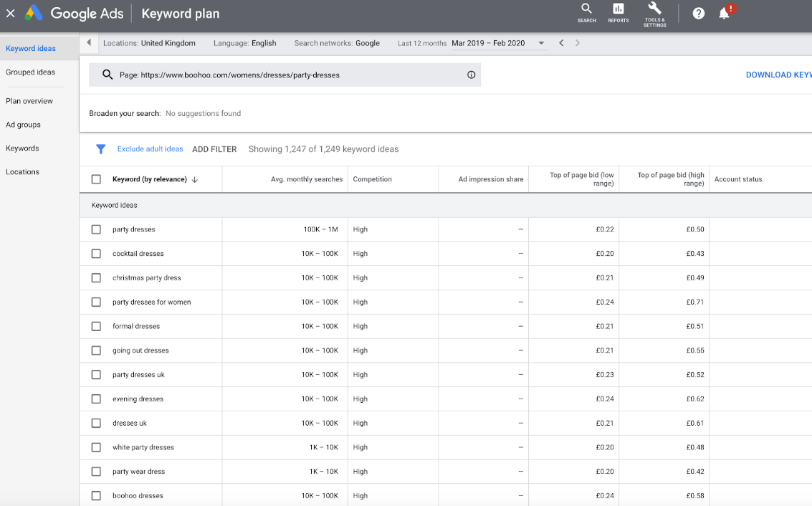Change Search networks: Google setting
Image resolution: width=812 pixels, height=506 pixels.
tap(337, 43)
